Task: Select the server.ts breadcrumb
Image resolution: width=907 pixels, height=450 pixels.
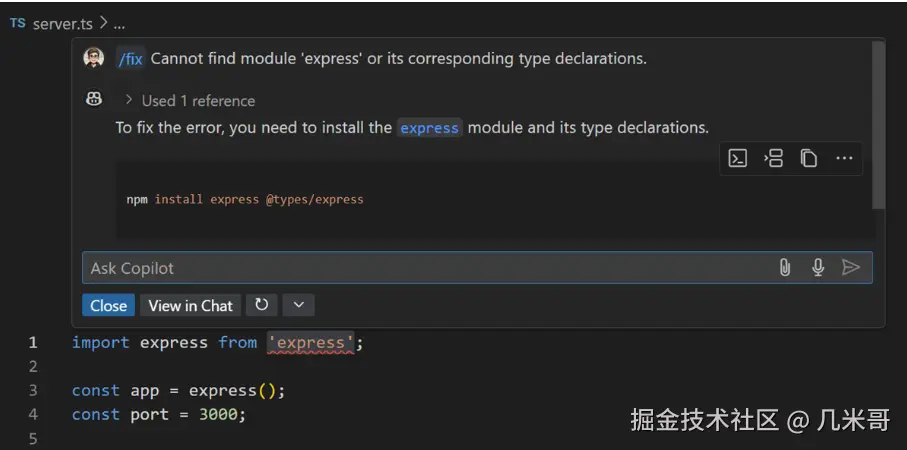Action: pos(62,24)
